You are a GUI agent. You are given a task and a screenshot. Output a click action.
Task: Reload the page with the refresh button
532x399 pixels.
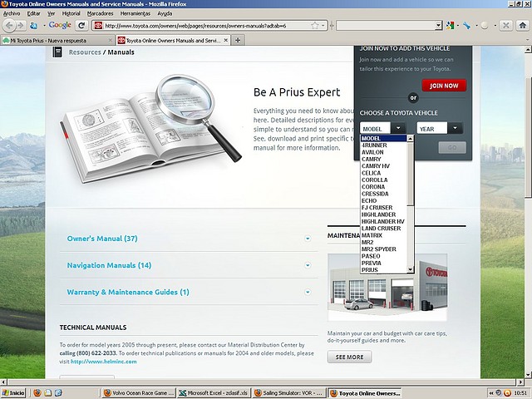coord(81,26)
